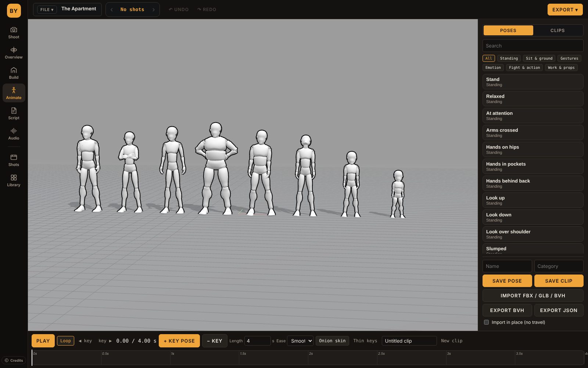
Task: Jump to the next key
Action: tap(105, 341)
